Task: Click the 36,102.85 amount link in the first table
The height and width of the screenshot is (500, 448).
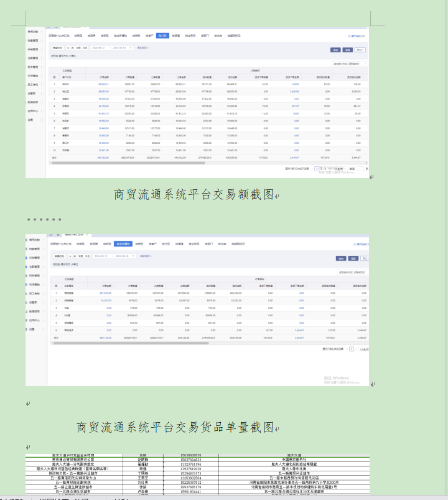Action: [x=103, y=106]
